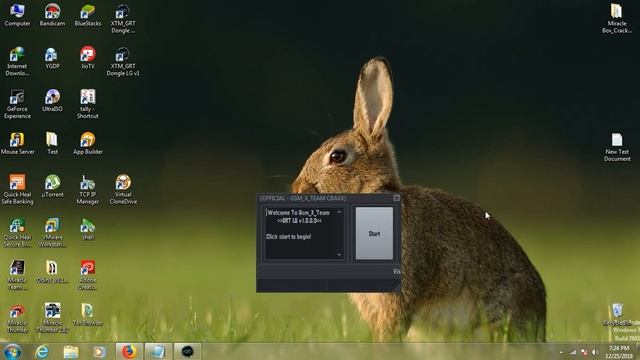Select the GeForce Experience shortcut
This screenshot has height=360, width=640.
point(17,104)
